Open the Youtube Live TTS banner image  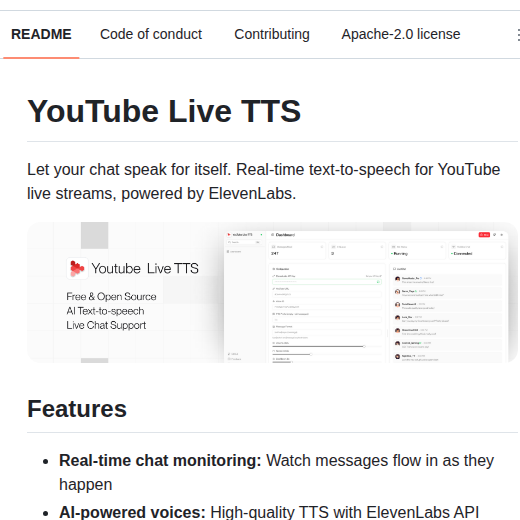pyautogui.click(x=272, y=292)
